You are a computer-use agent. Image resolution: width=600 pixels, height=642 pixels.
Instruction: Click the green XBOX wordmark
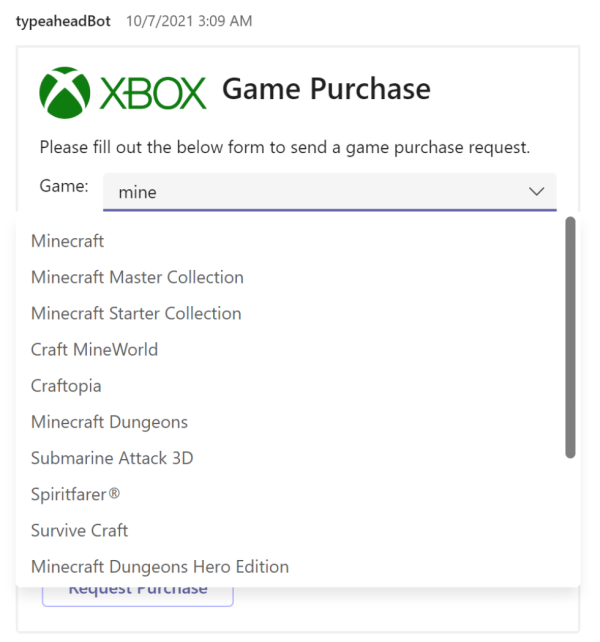click(x=153, y=94)
